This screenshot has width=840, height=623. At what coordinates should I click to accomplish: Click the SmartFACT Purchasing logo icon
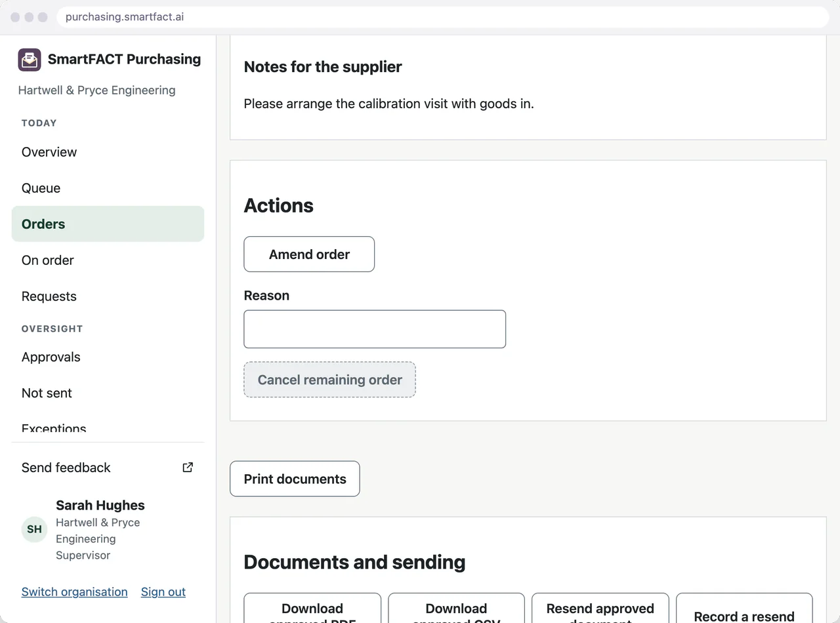(30, 60)
